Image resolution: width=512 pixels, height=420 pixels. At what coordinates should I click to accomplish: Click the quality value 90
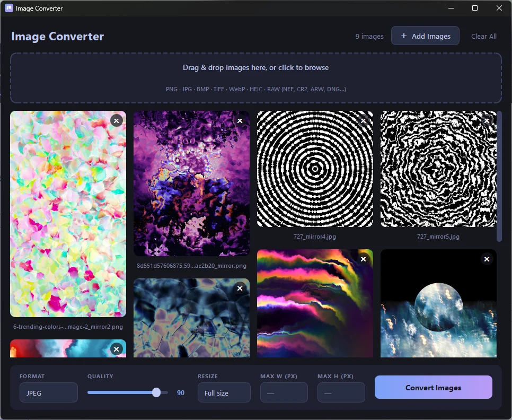pyautogui.click(x=181, y=392)
